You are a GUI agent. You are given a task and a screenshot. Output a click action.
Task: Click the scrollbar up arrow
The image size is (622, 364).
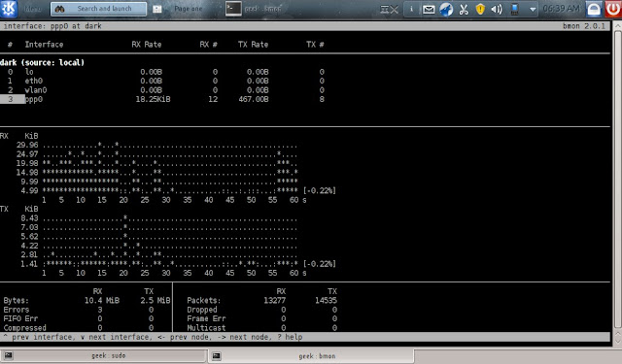[x=618, y=25]
